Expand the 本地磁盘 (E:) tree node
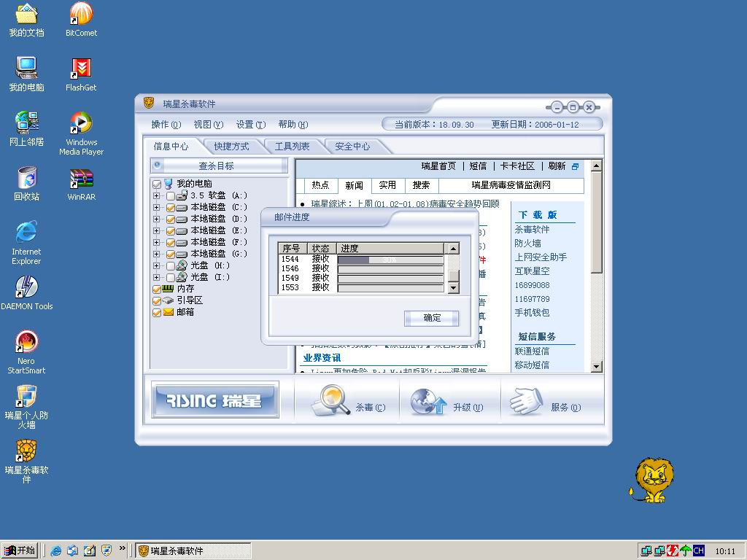The width and height of the screenshot is (747, 560). (x=156, y=230)
